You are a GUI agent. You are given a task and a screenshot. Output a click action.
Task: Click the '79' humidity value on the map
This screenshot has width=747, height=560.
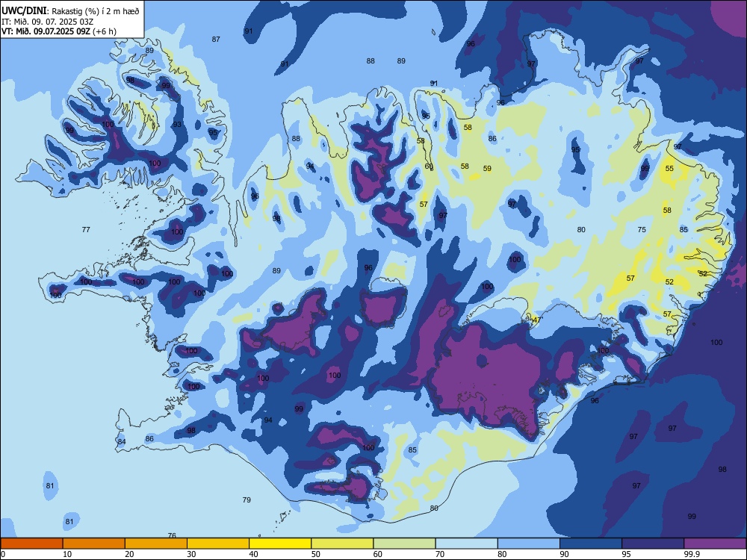(x=247, y=500)
